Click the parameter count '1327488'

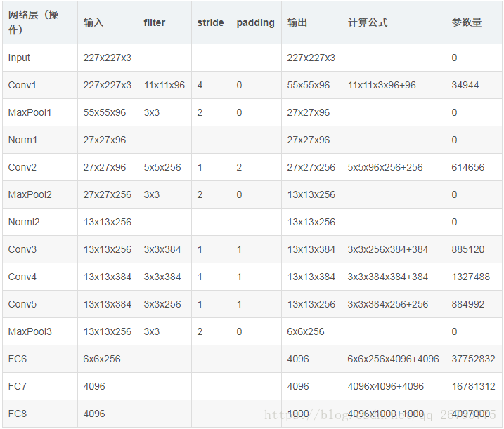coord(470,277)
